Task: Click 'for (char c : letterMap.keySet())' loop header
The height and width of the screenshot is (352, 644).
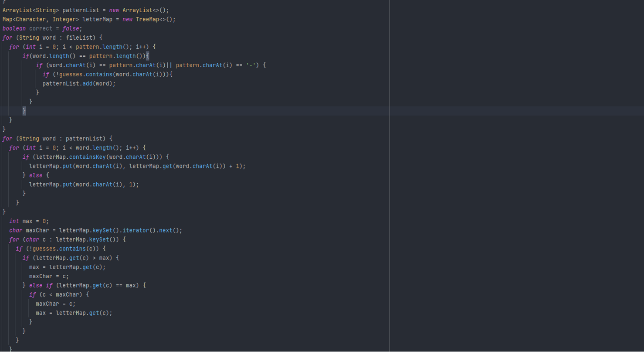Action: 67,239
